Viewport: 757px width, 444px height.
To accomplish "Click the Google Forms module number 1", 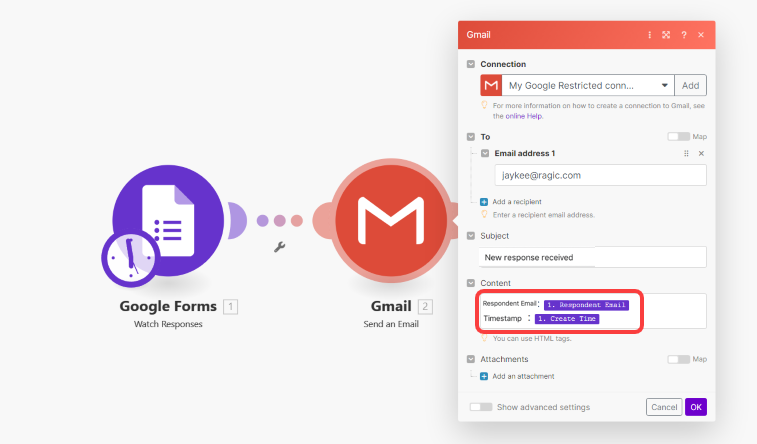I will 230,306.
